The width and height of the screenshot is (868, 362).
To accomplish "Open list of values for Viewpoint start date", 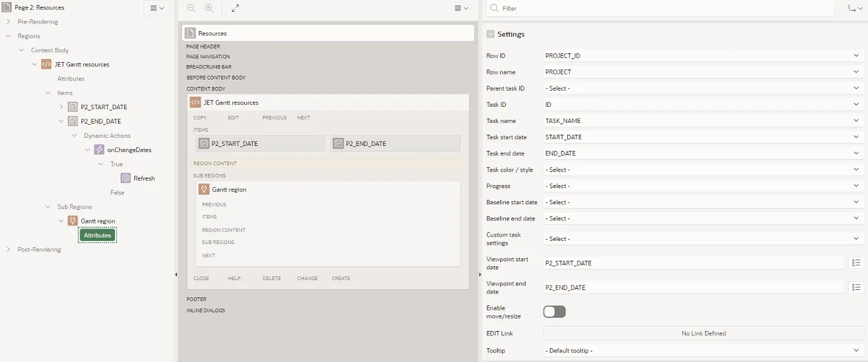I will coord(856,263).
